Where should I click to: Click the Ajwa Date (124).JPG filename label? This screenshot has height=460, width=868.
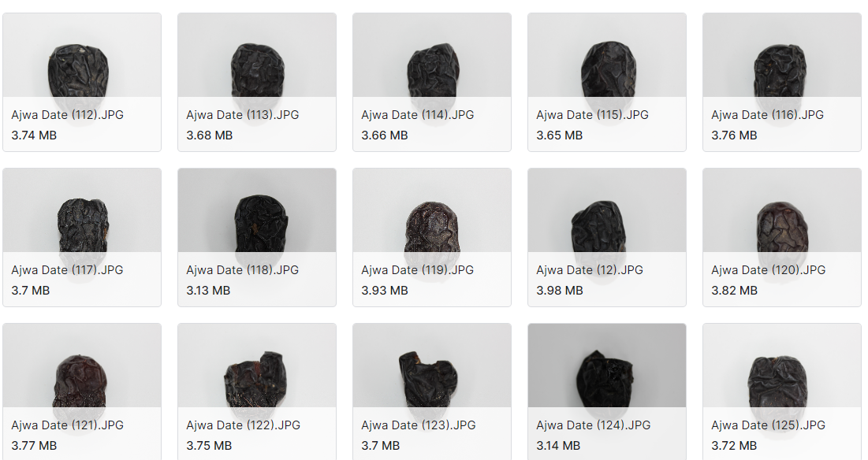click(x=593, y=425)
